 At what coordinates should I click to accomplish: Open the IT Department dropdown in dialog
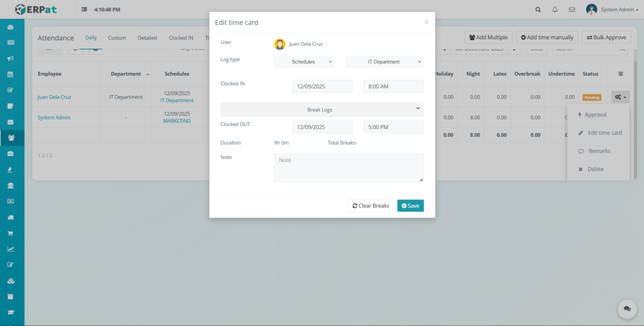(x=384, y=62)
